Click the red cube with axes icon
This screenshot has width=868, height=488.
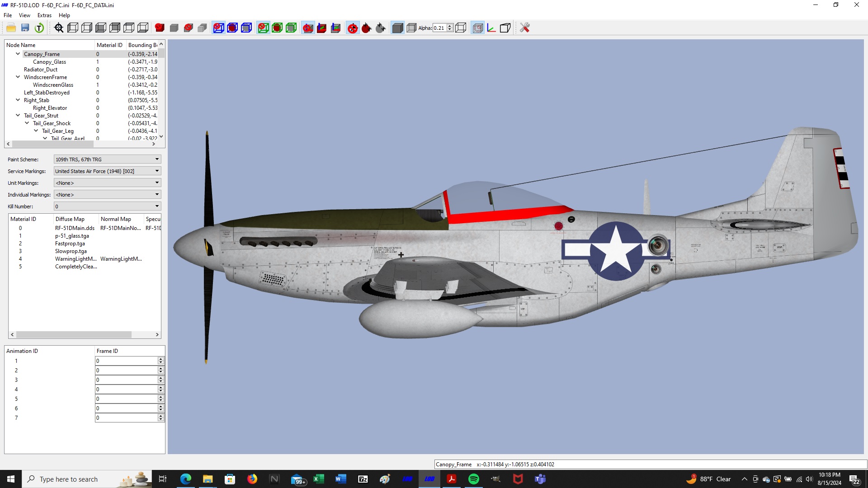click(x=322, y=28)
